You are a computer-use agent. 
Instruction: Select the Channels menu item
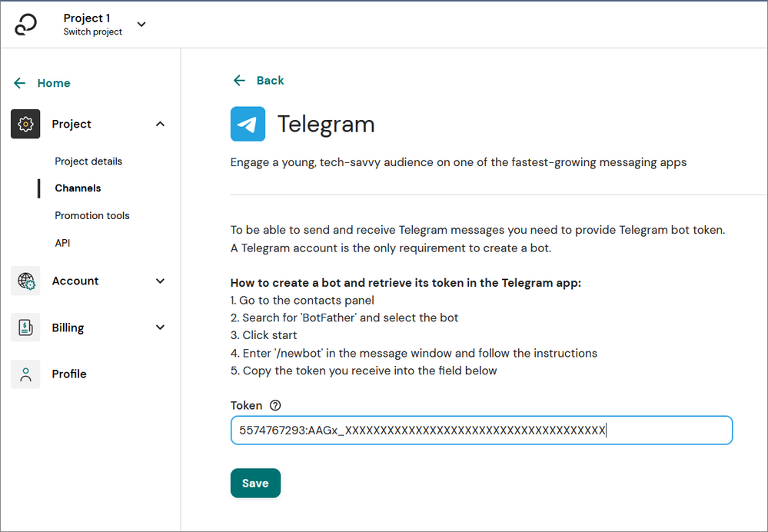coord(78,188)
